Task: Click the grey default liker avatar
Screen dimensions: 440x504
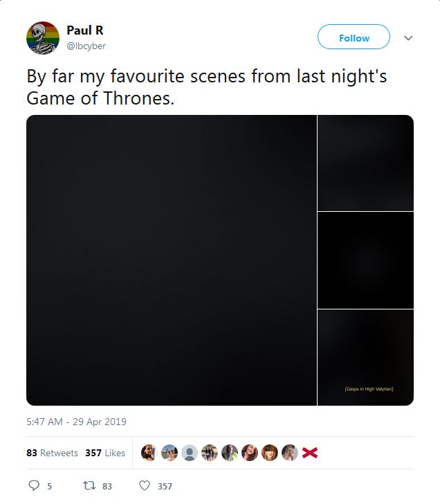Action: pos(189,453)
